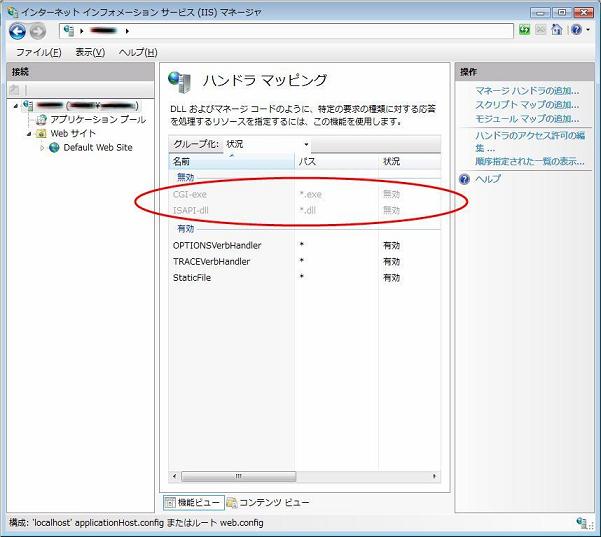This screenshot has height=537, width=601.
Task: Click マネージ ハンドラの追加... link
Action: point(527,91)
